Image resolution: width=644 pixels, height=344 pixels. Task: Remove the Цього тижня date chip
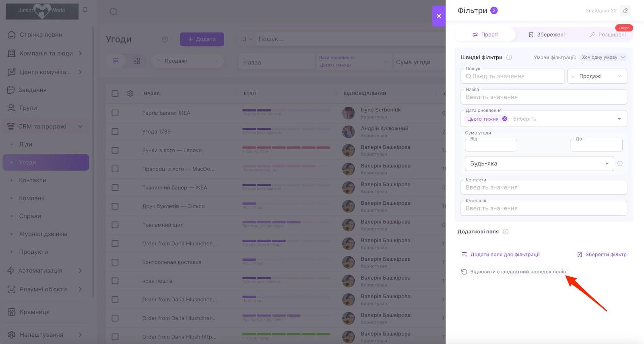tap(505, 119)
